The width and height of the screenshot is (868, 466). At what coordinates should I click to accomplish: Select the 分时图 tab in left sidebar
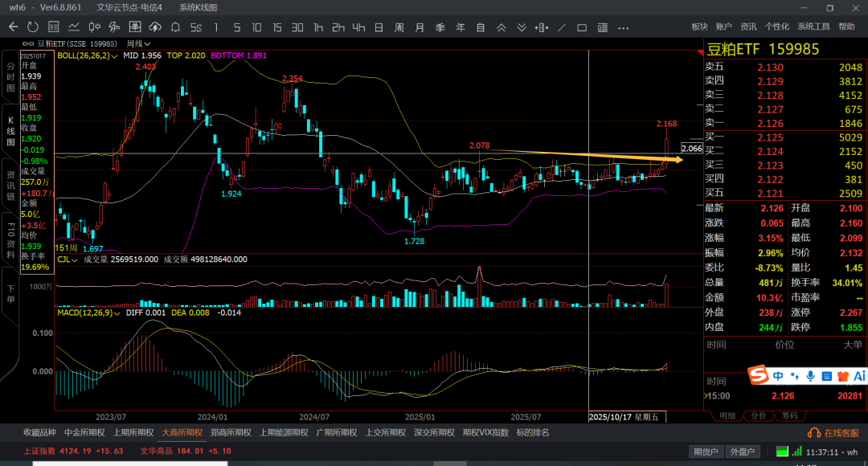click(11, 76)
